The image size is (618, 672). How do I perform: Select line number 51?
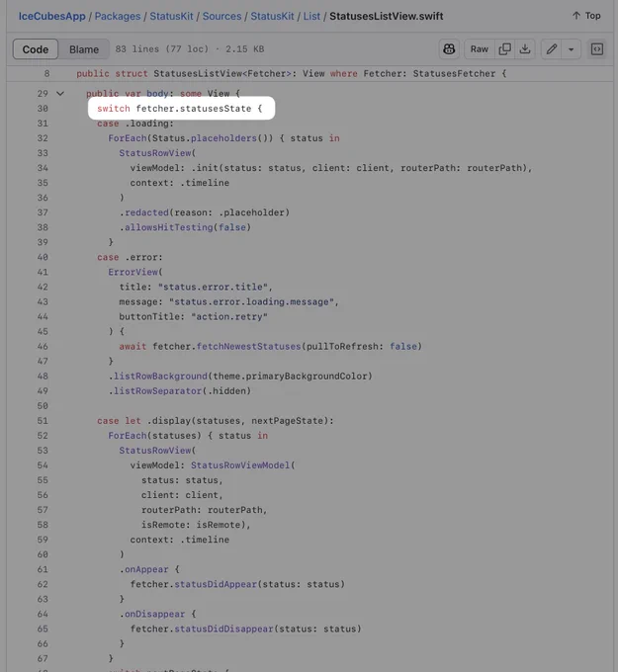coord(43,421)
